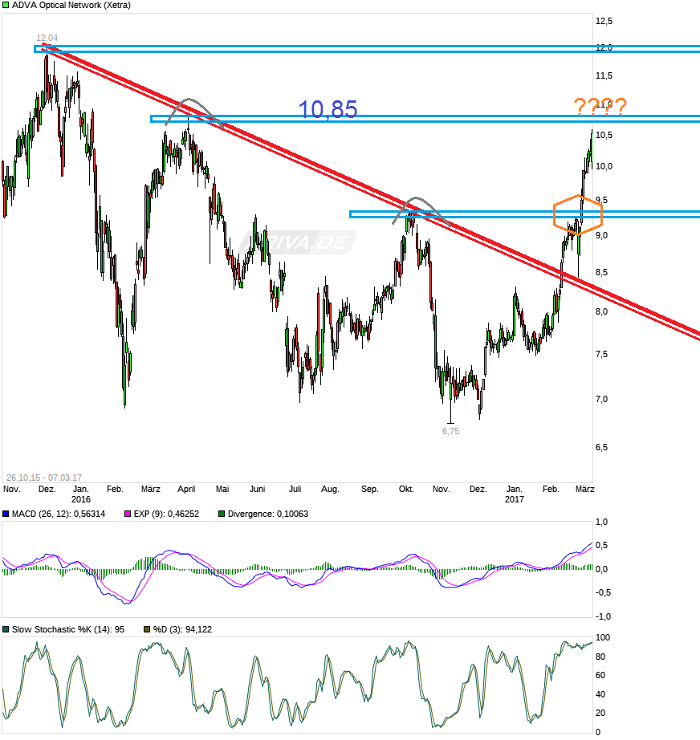Image resolution: width=700 pixels, height=740 pixels.
Task: Click the EXP (9): 0,46252 label
Action: (166, 514)
